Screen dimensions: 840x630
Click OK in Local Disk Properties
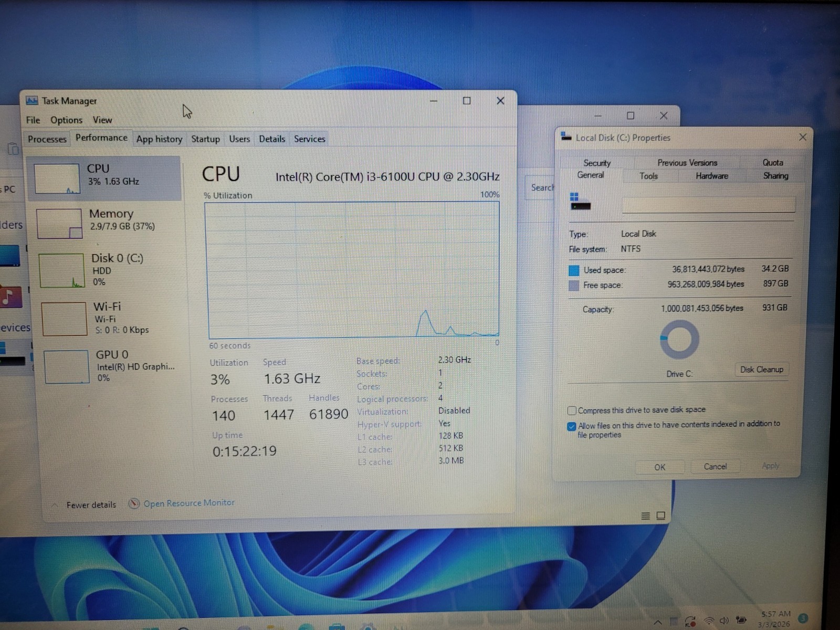click(x=660, y=467)
